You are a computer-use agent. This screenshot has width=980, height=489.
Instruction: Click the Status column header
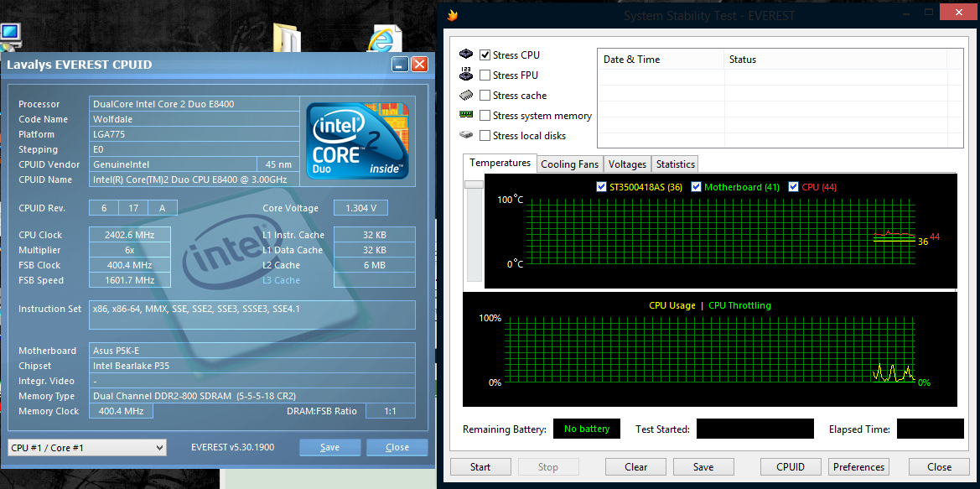(836, 60)
